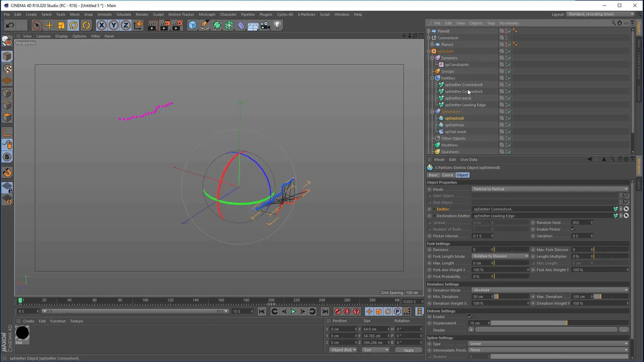Viewport: 644px width, 362px height.
Task: Open Object (Rel) coordinate dropdown
Action: [344, 350]
